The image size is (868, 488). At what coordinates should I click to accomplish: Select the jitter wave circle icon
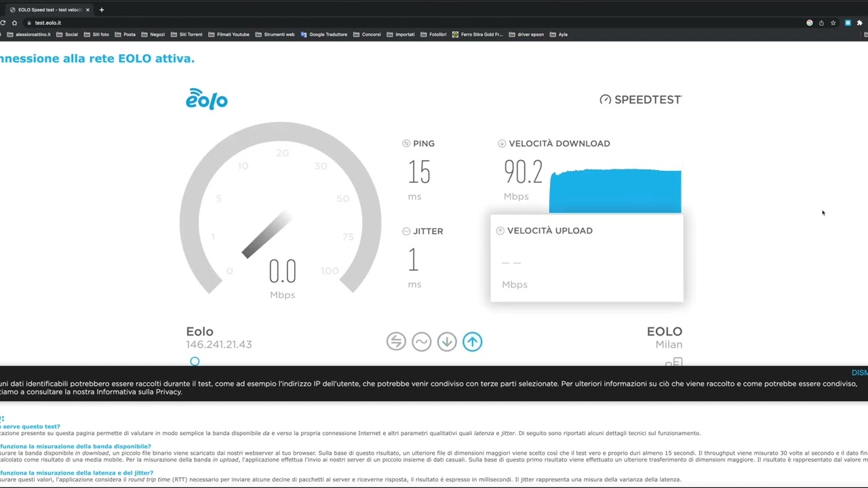[x=421, y=341]
